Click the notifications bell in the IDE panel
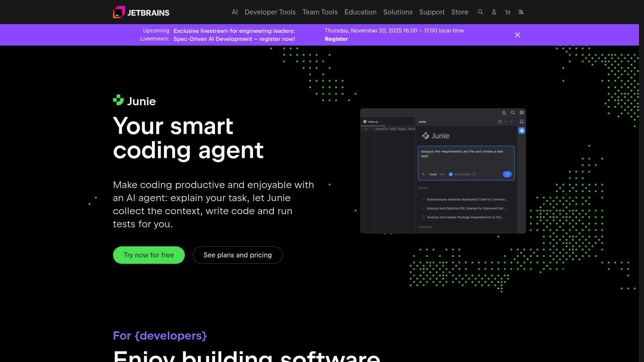 pyautogui.click(x=522, y=122)
